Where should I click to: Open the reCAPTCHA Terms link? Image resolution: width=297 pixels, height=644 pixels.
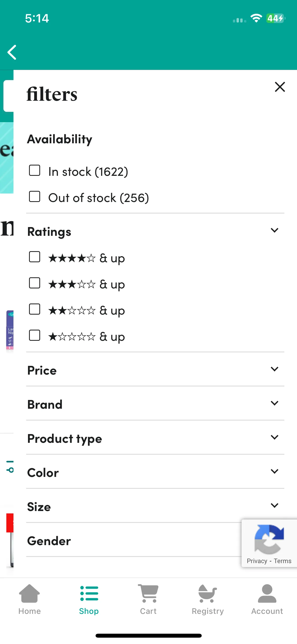click(282, 561)
